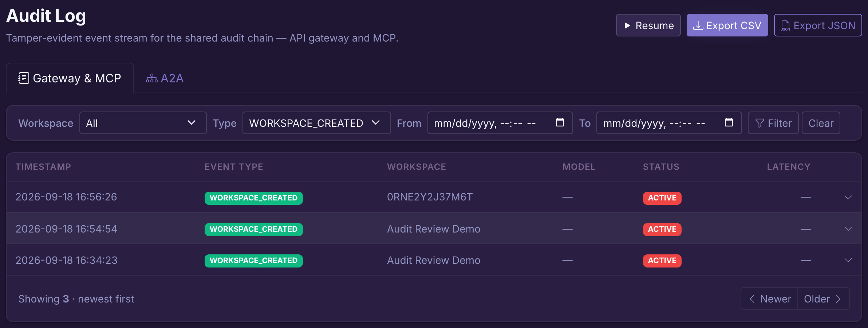This screenshot has width=868, height=328.
Task: Select timestamp 2026-09-18 16:56:26
Action: (66, 197)
